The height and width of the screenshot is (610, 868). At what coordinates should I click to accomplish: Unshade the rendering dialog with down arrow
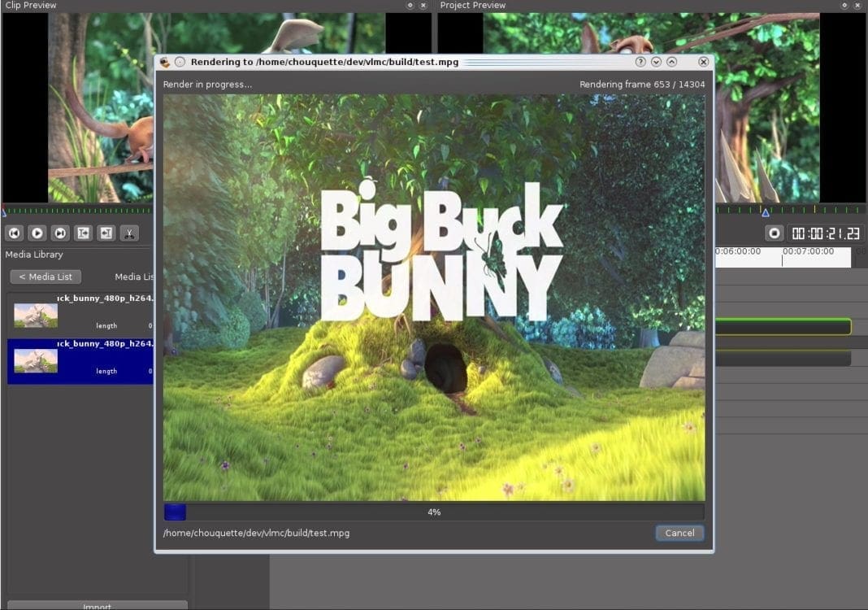pos(655,61)
